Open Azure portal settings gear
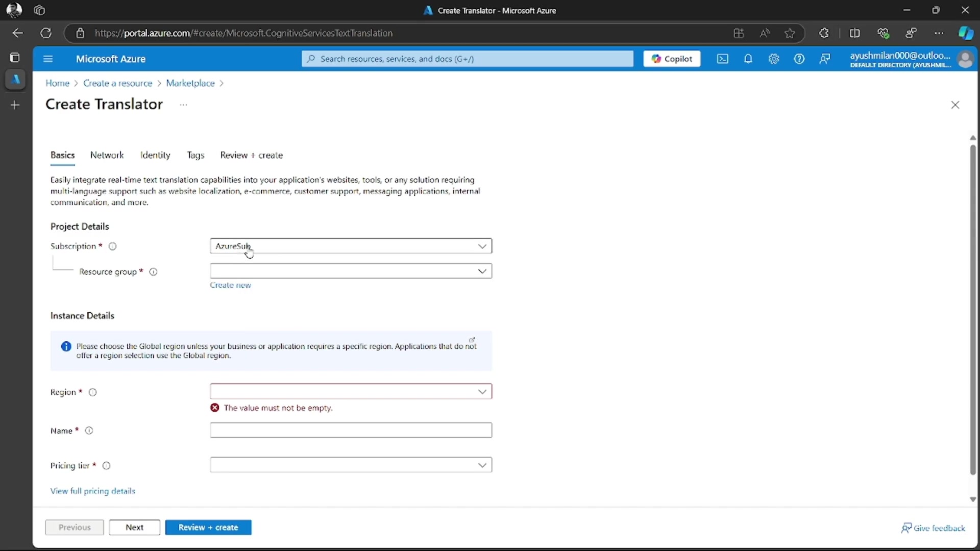Viewport: 980px width, 551px height. [x=773, y=59]
